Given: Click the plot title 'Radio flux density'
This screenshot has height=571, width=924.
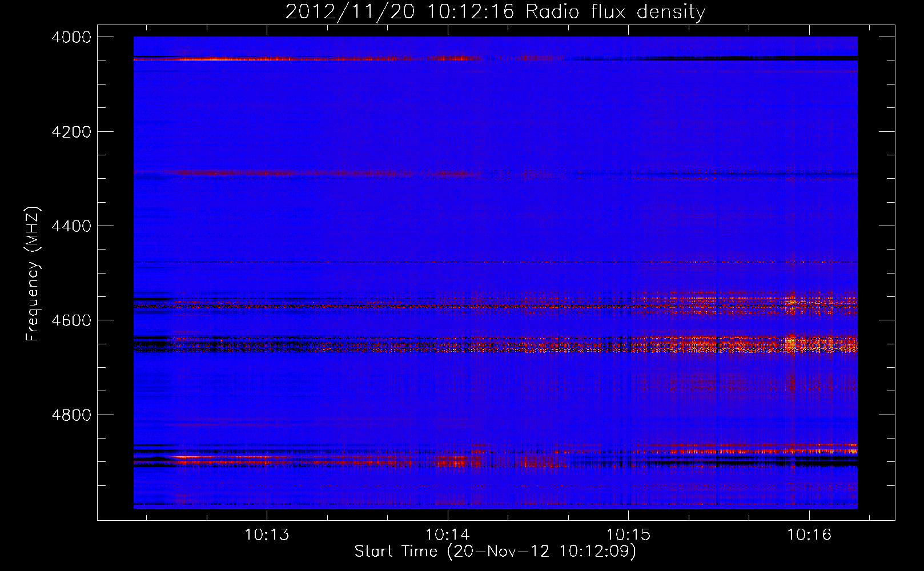Looking at the screenshot, I should pyautogui.click(x=616, y=12).
